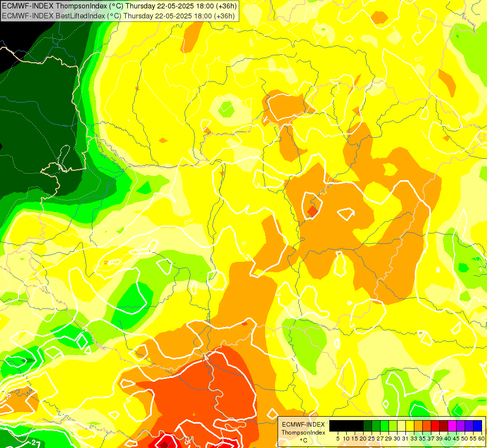Click the legend scale value 39
Screen dimensions: 487x448
pos(439,439)
